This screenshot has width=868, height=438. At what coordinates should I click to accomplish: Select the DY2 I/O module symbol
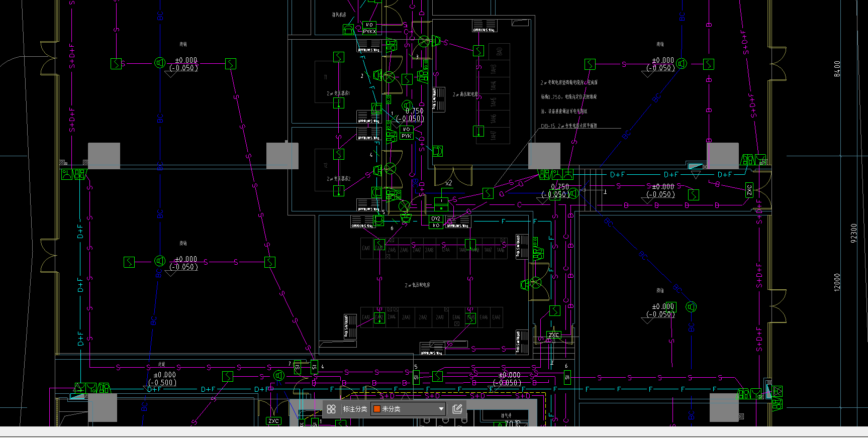(436, 222)
